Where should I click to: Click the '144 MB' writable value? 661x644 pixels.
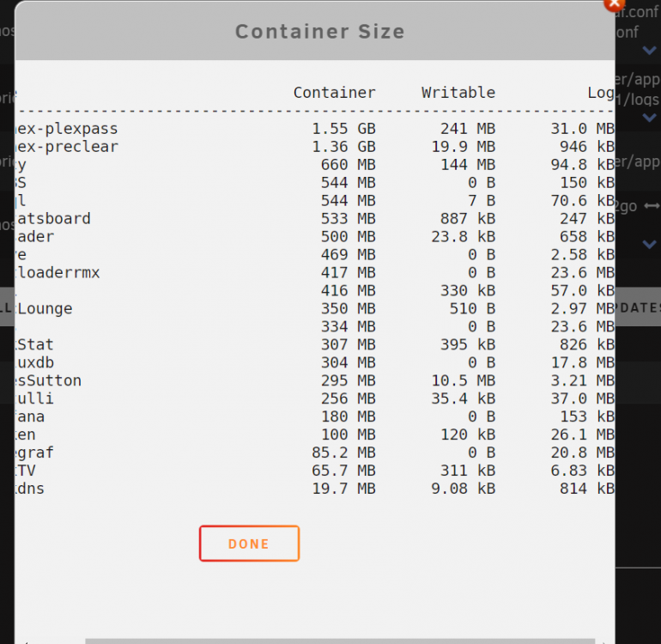pos(468,165)
